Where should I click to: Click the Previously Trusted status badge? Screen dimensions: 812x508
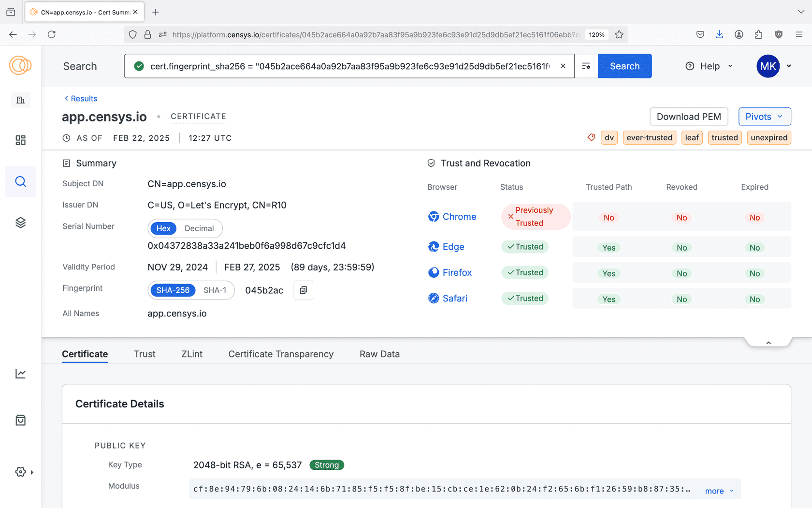click(x=536, y=217)
